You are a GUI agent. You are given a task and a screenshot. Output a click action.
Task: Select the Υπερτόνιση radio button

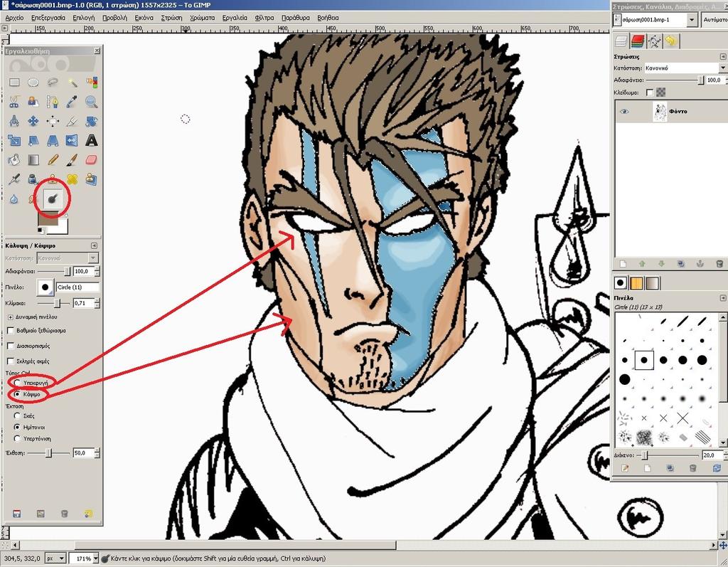[x=17, y=438]
